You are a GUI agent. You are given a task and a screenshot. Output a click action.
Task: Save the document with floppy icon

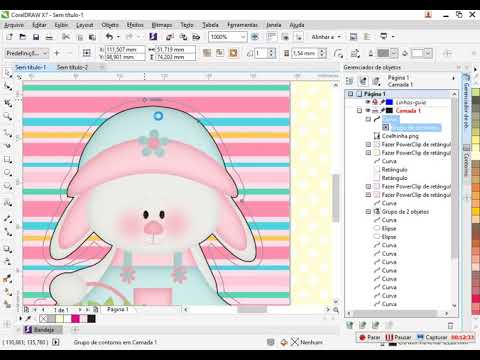tap(36, 37)
